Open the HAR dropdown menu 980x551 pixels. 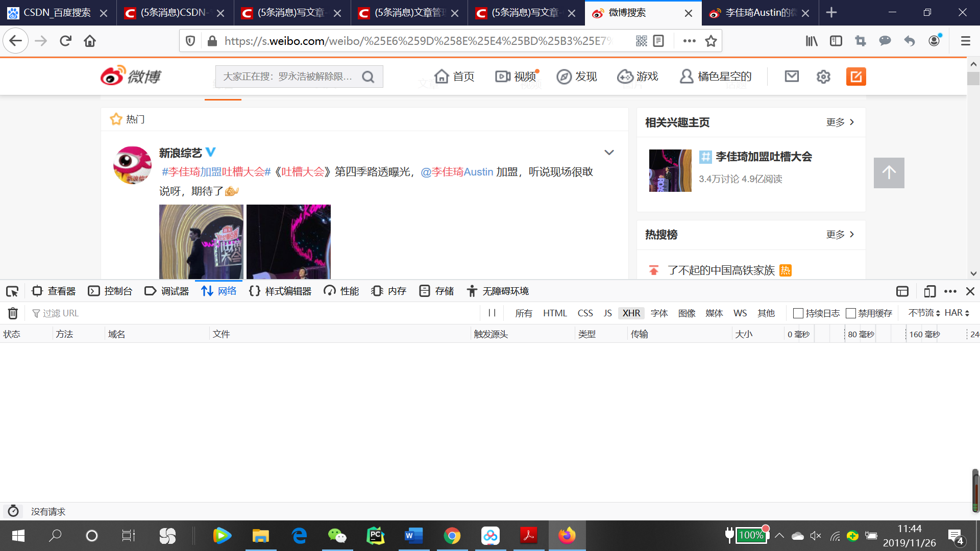point(957,313)
